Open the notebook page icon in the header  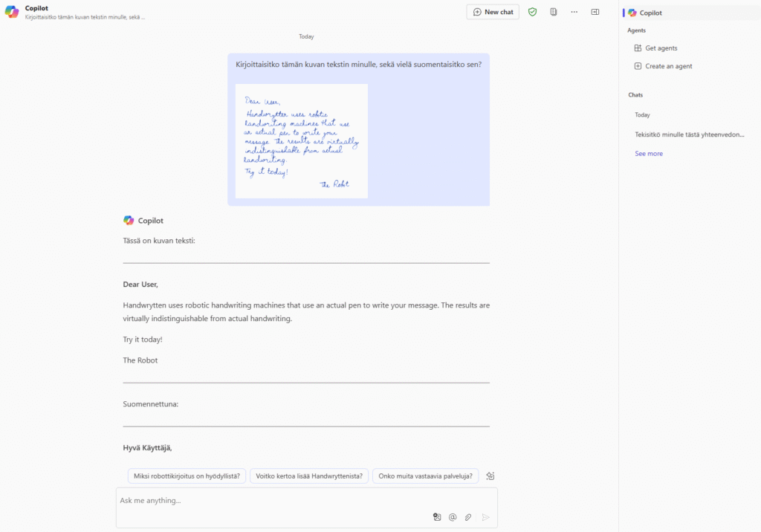(x=553, y=12)
